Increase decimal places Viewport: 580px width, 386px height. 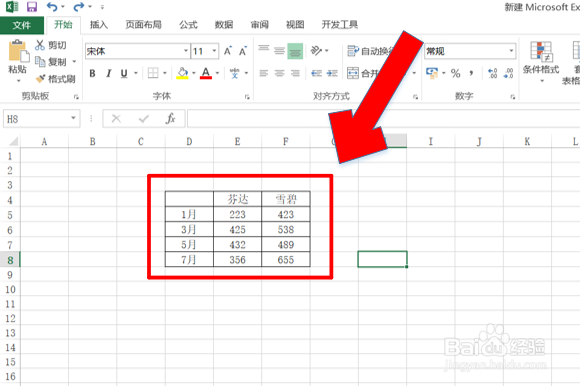[493, 73]
